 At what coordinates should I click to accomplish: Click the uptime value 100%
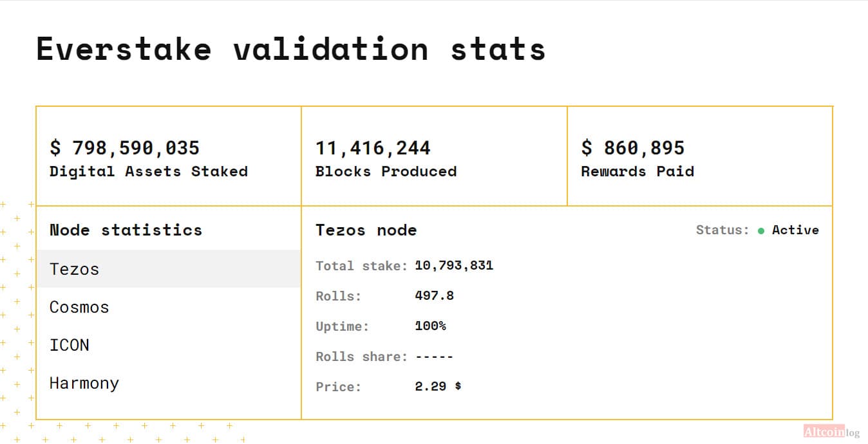431,326
